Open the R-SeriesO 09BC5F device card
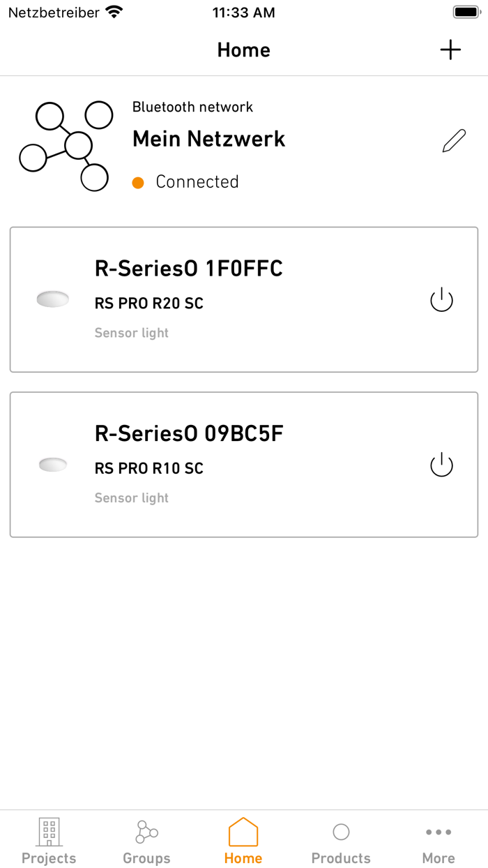This screenshot has height=868, width=488. pyautogui.click(x=244, y=465)
